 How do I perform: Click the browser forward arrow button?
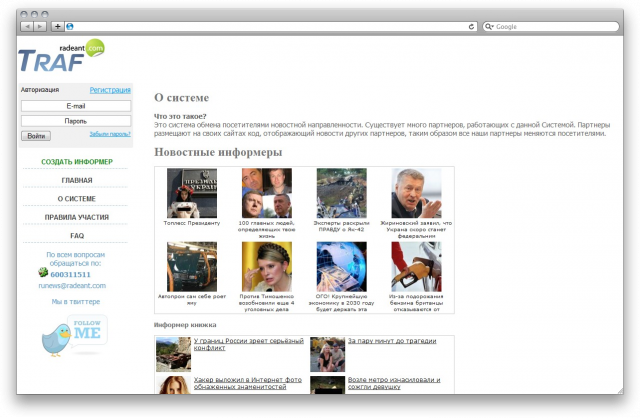(39, 26)
